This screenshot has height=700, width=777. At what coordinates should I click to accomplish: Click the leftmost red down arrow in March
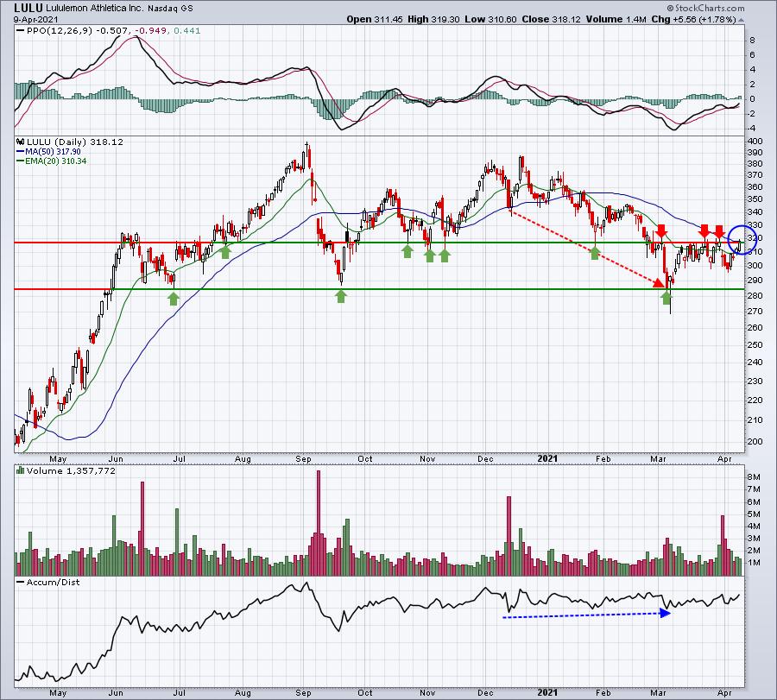click(661, 231)
